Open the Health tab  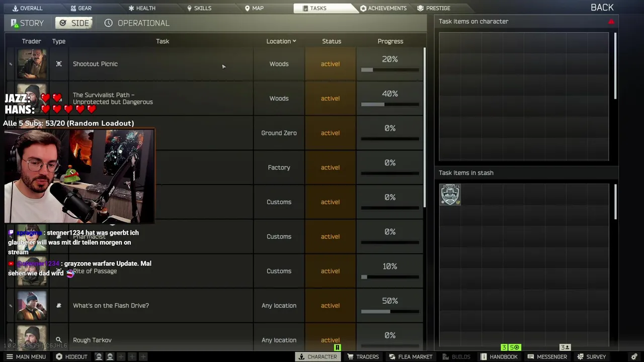(x=142, y=8)
